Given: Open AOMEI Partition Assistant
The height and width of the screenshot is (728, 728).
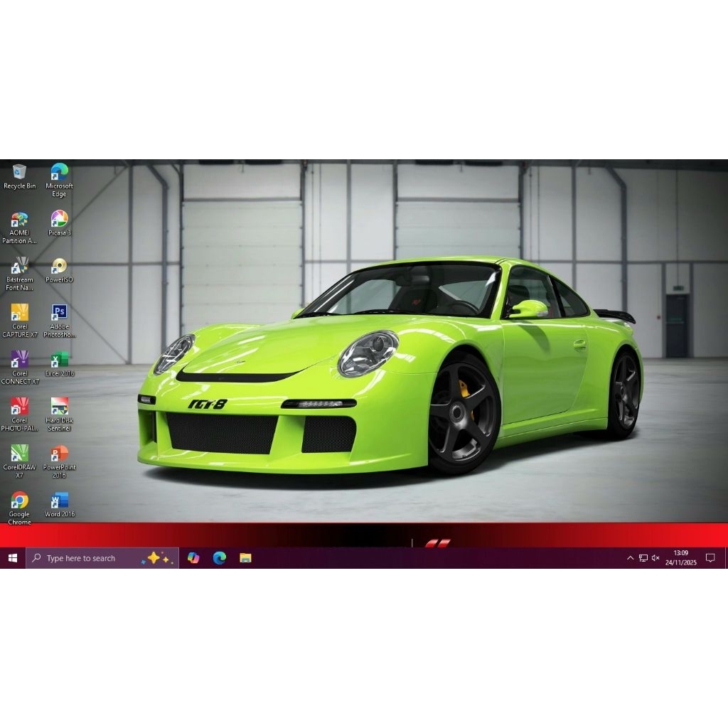Looking at the screenshot, I should coord(19,219).
